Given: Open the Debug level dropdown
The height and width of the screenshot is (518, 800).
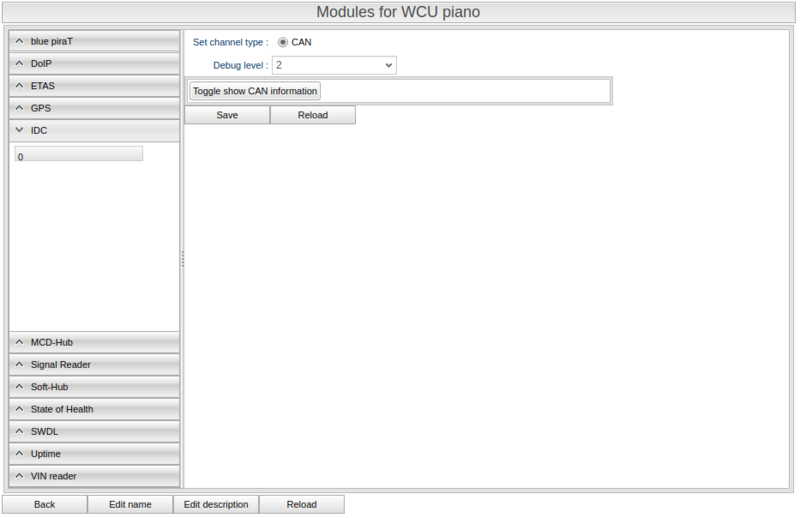Looking at the screenshot, I should [334, 65].
